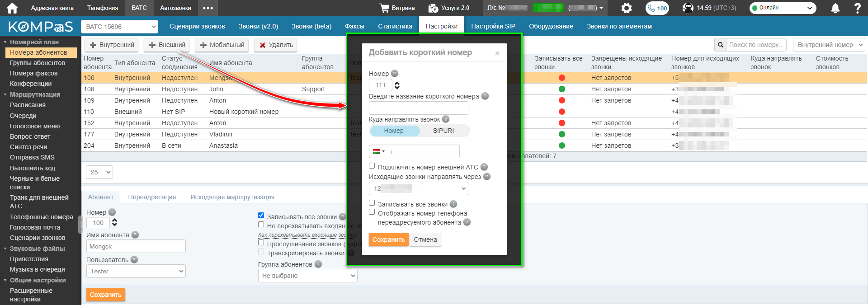Open the Телефония top menu
868x305 pixels.
[x=103, y=8]
